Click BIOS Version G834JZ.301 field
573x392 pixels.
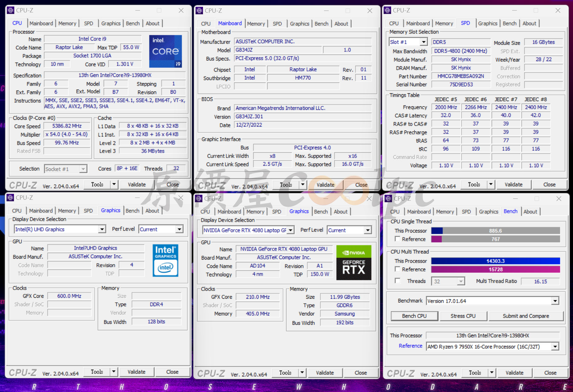click(x=303, y=116)
